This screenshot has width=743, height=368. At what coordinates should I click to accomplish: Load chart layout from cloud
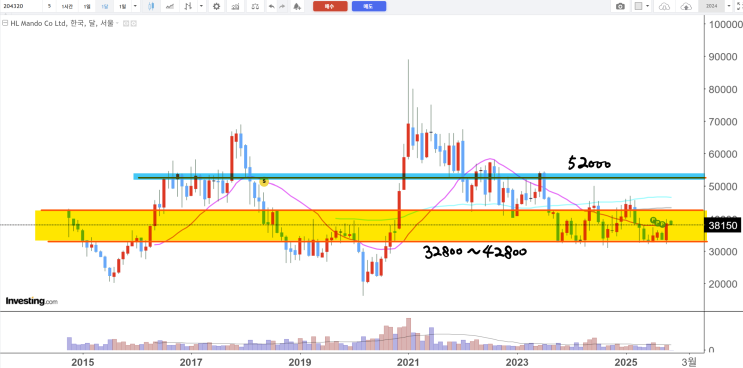click(x=664, y=7)
